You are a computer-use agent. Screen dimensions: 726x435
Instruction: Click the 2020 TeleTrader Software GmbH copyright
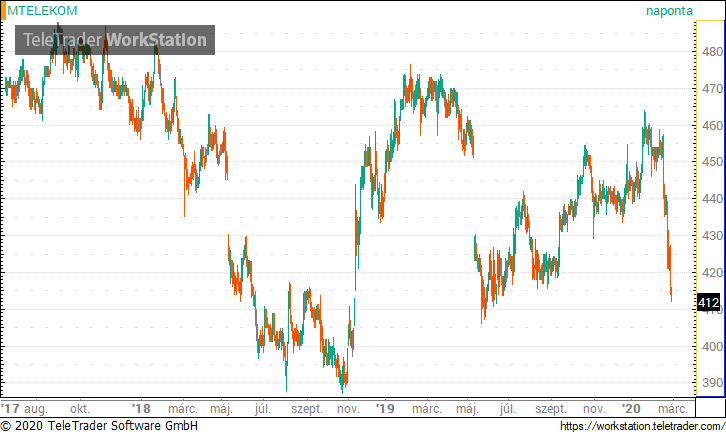pos(99,426)
